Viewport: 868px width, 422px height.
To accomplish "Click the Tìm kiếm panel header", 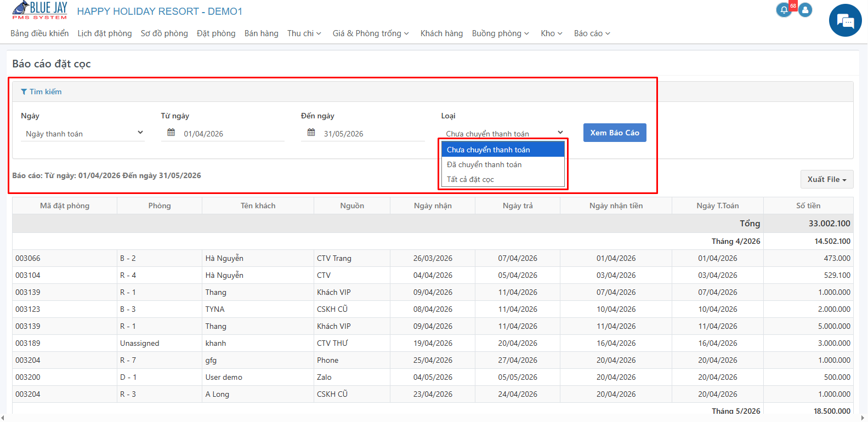I will tap(433, 92).
